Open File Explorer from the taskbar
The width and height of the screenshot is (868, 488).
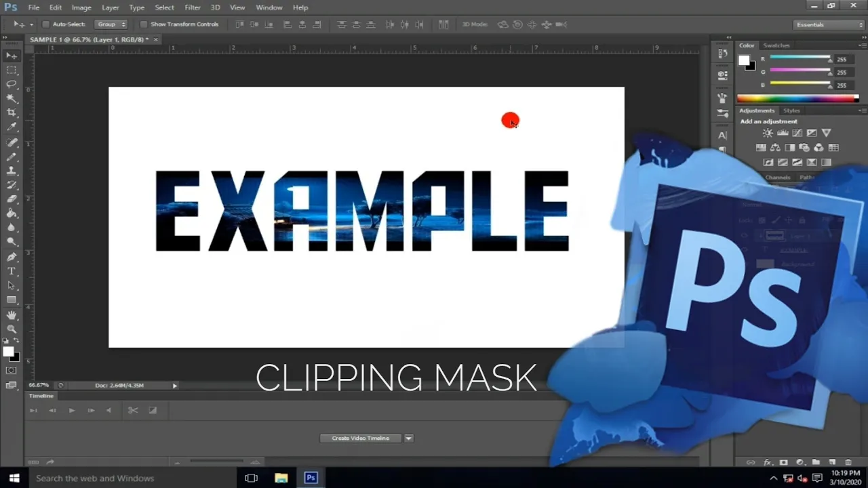tap(281, 478)
